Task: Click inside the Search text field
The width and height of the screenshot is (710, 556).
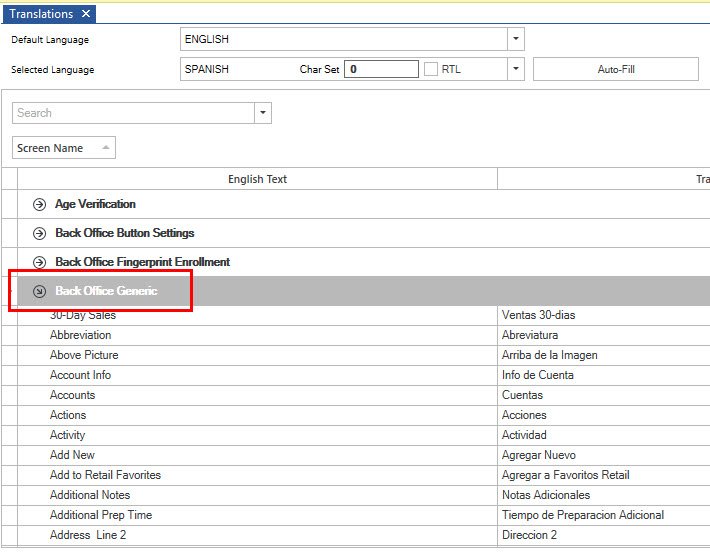Action: (133, 113)
